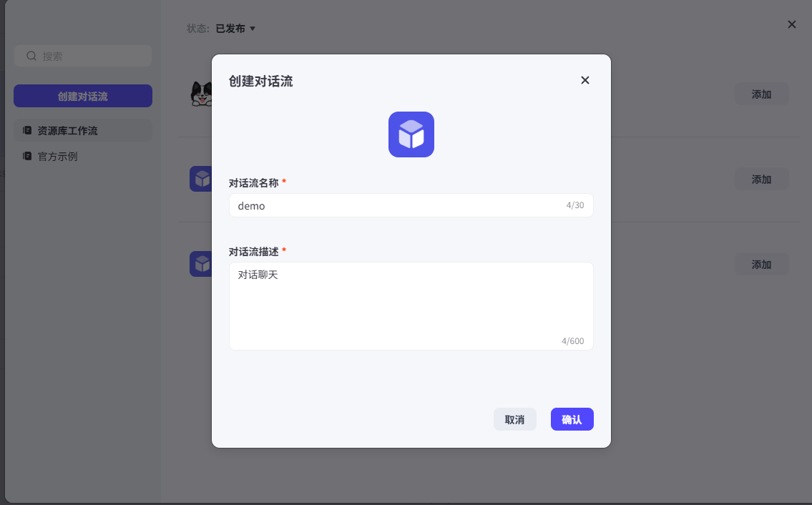Screen dimensions: 812x505
Task: Click the blue cube icon in the dialog
Action: pos(411,134)
